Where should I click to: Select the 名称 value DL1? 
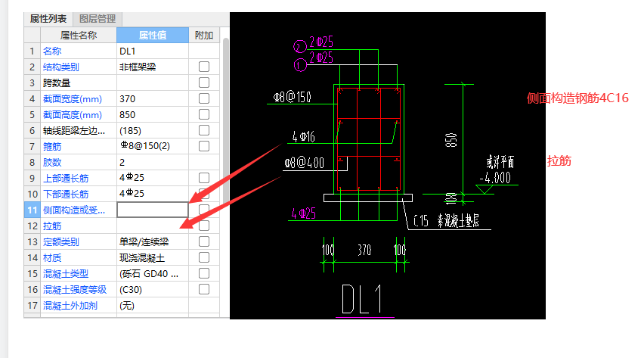(127, 51)
